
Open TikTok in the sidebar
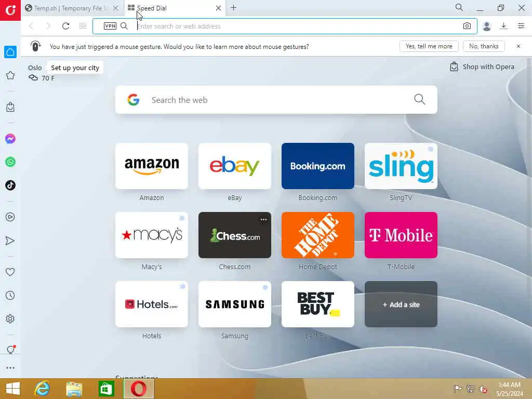pos(10,185)
